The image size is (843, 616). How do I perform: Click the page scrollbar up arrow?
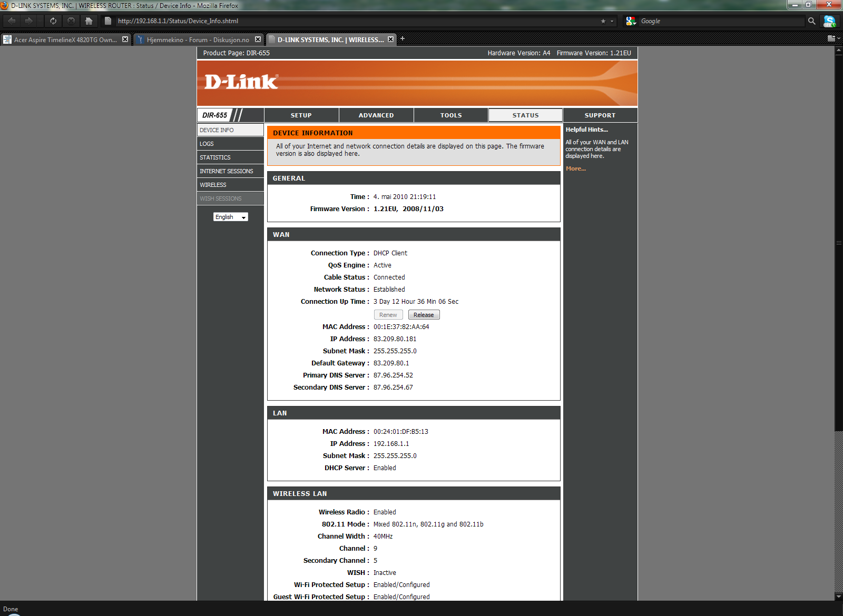839,50
